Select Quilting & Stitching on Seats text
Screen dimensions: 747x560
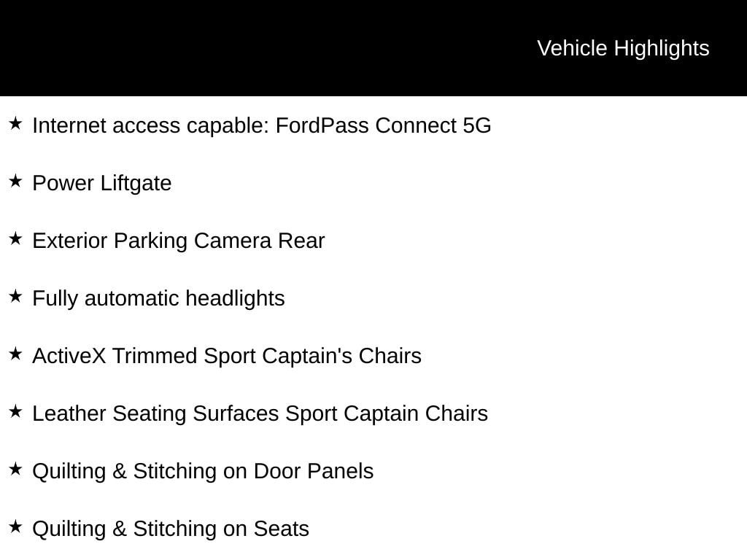point(171,529)
